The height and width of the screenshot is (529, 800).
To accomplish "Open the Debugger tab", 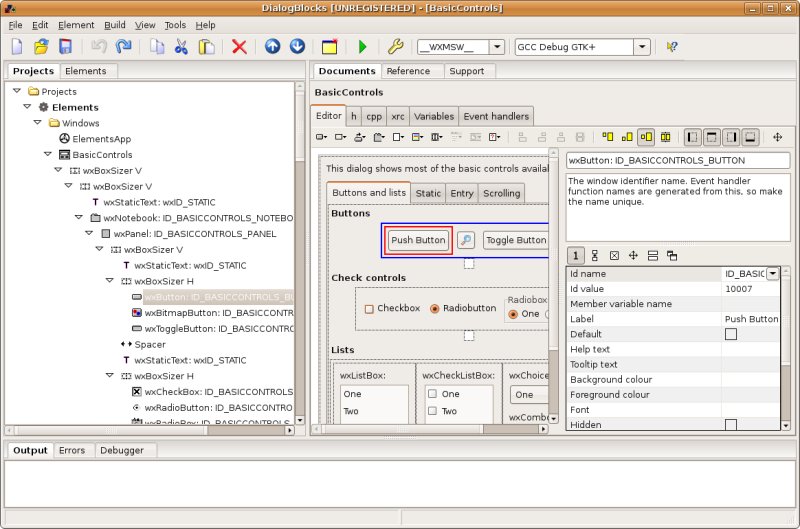I will [x=122, y=450].
